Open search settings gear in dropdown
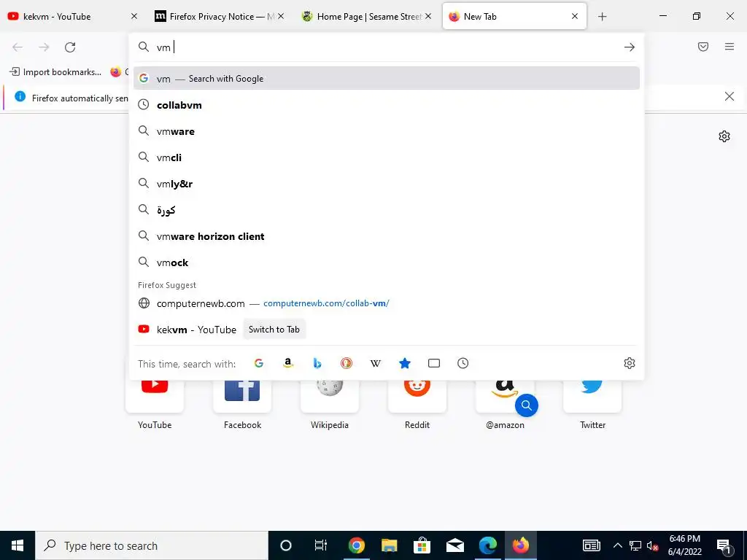The width and height of the screenshot is (747, 560). coord(630,363)
